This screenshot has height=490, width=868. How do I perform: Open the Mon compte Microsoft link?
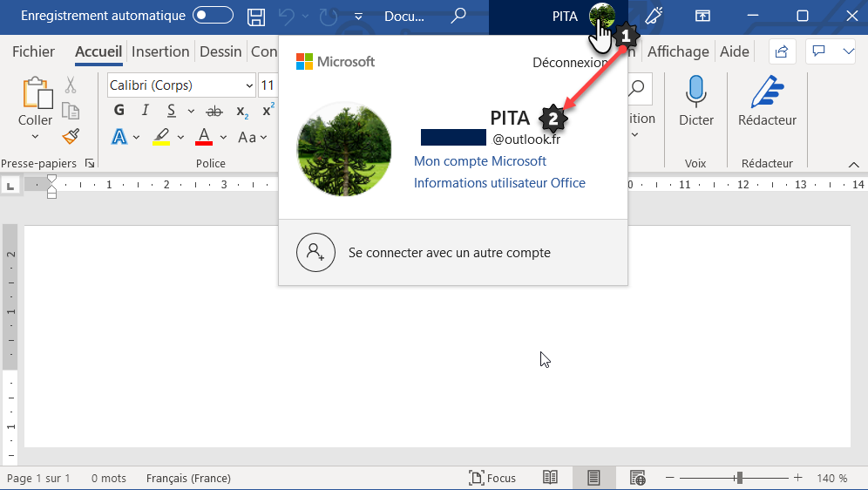coord(480,161)
